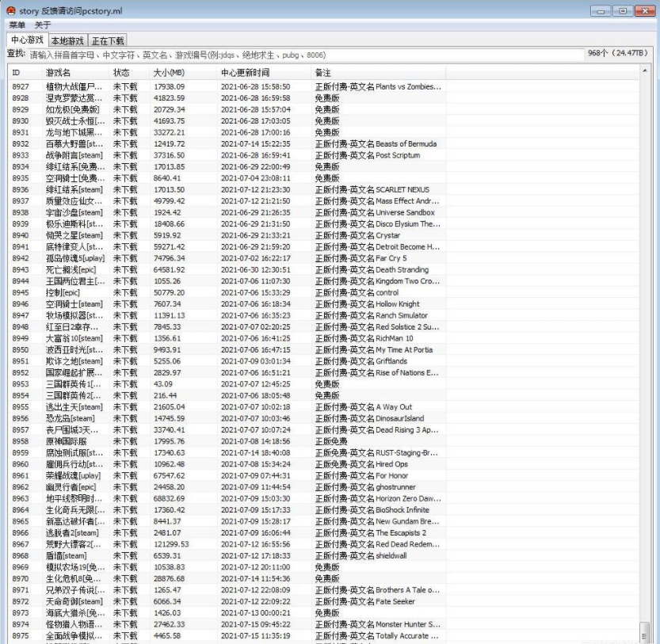Switch to the 本地游戏 tab
Viewport: 660px width, 644px height.
68,41
